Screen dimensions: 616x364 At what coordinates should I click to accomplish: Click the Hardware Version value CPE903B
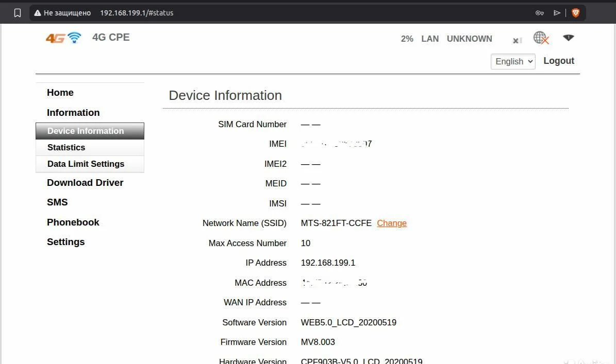click(361, 361)
